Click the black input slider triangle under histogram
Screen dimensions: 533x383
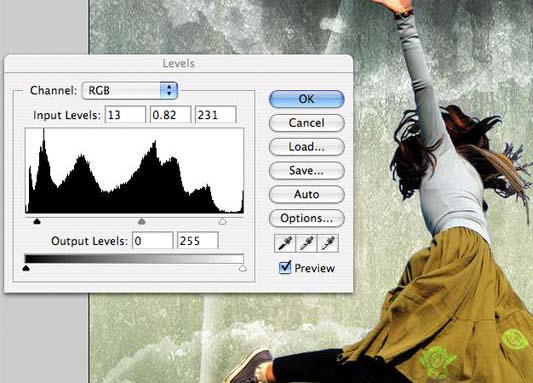pos(37,222)
